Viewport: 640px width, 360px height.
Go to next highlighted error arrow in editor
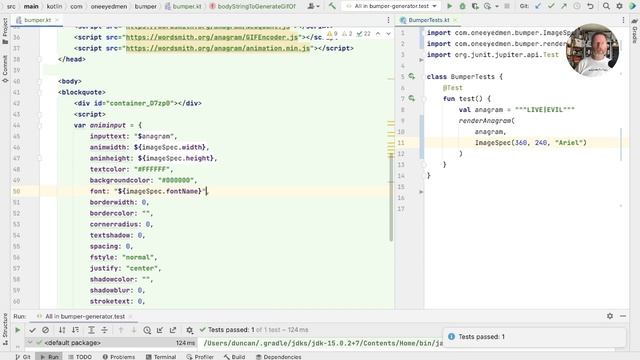(x=388, y=34)
